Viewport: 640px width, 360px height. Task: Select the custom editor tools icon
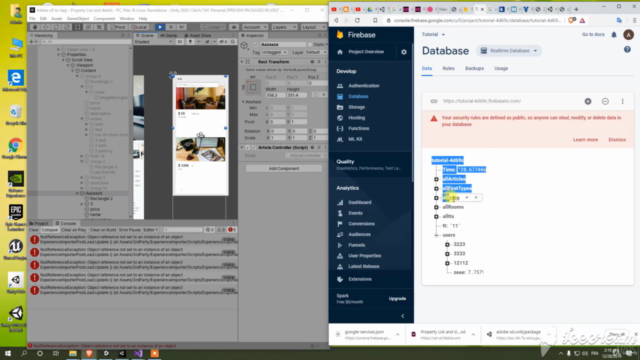tap(99, 27)
